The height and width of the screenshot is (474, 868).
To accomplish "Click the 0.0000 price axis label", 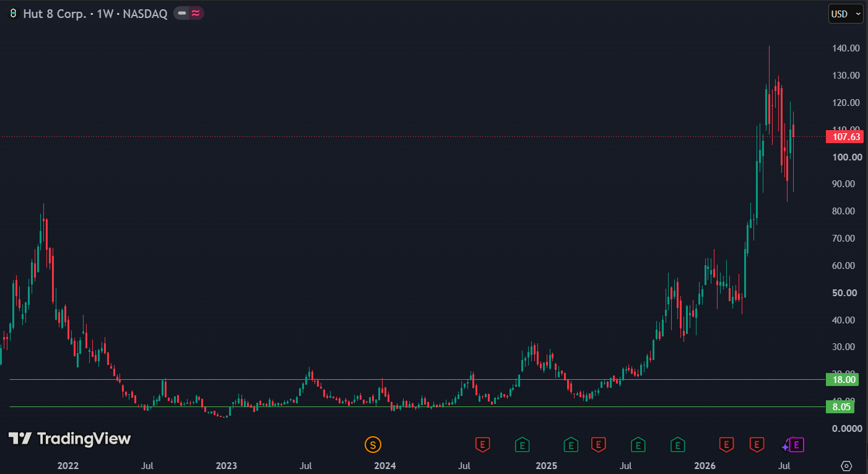I will pyautogui.click(x=846, y=429).
